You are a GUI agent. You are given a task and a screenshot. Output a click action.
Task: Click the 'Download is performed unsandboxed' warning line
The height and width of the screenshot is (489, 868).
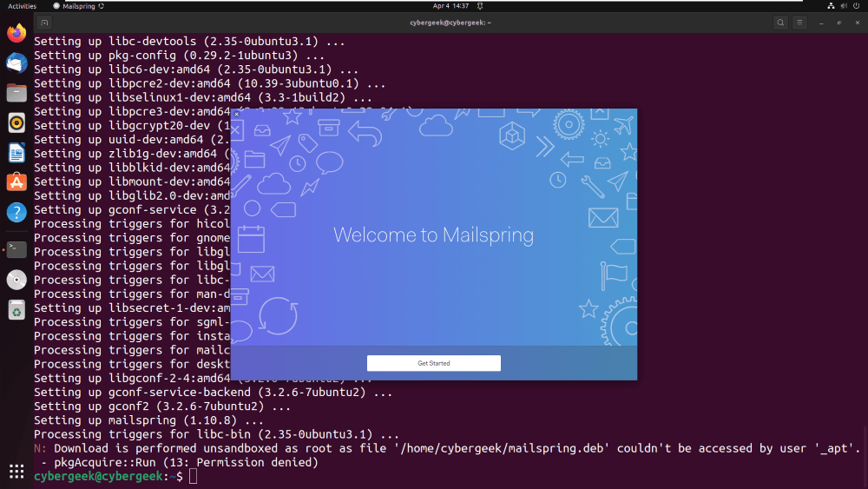(x=447, y=448)
